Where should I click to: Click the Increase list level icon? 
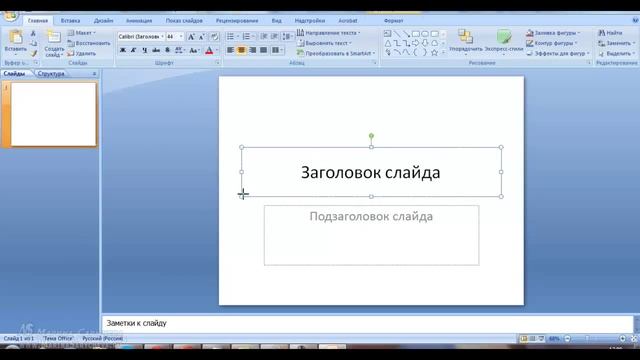(274, 37)
